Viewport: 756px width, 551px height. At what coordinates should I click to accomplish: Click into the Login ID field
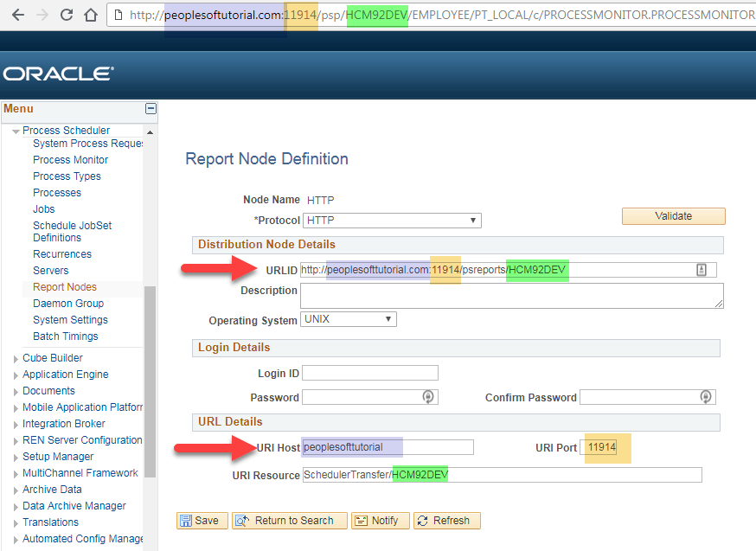coord(370,373)
